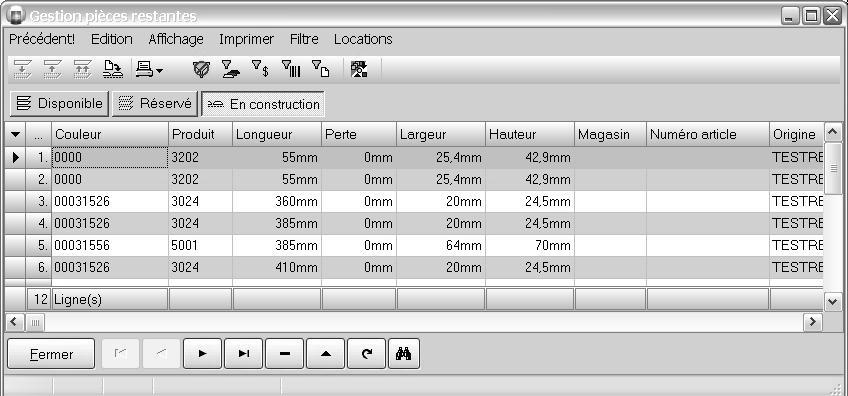Click product cell 3024 in row 4
Viewport: 848px width, 396px height.
pos(201,223)
